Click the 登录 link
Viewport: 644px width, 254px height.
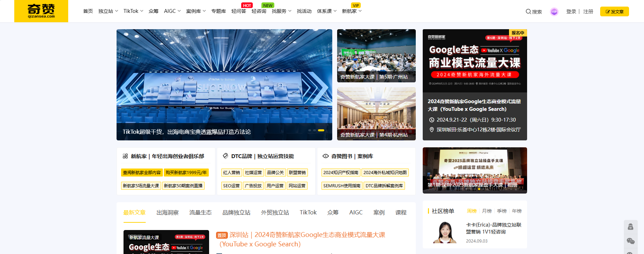pos(571,11)
